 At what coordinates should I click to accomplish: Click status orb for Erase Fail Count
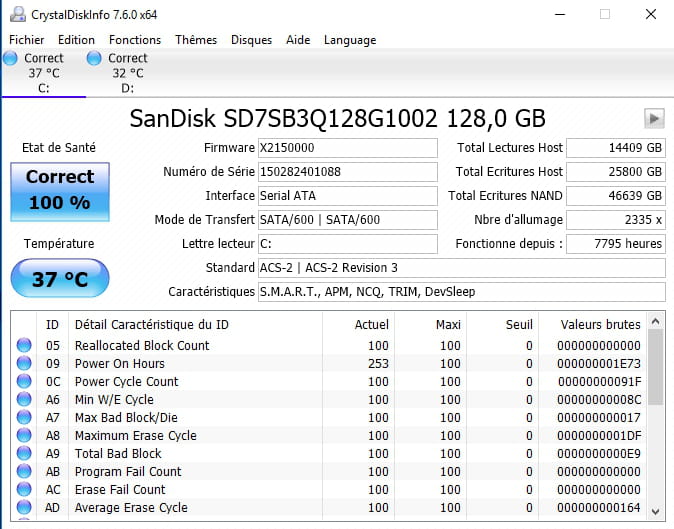point(24,489)
